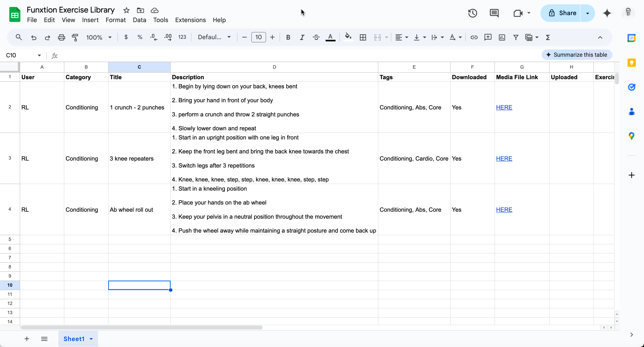Collapse the toolbar with the up chevron
This screenshot has width=644, height=347.
coord(600,37)
